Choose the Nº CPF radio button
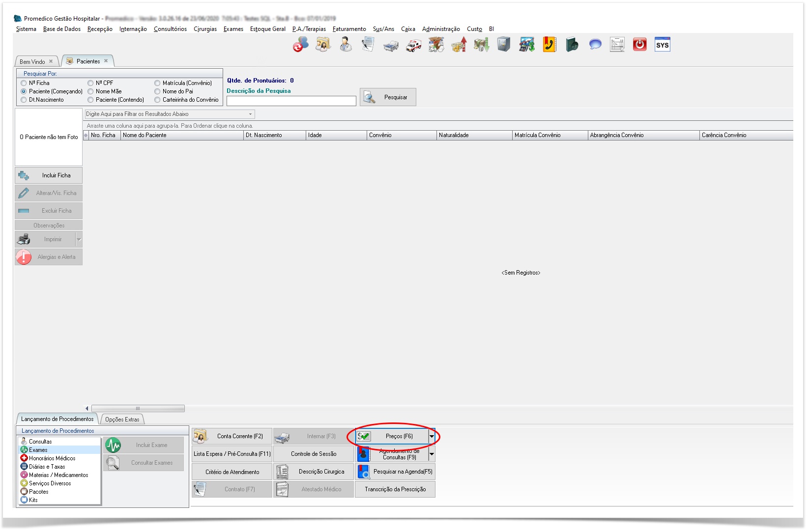This screenshot has height=532, width=810. pyautogui.click(x=90, y=83)
